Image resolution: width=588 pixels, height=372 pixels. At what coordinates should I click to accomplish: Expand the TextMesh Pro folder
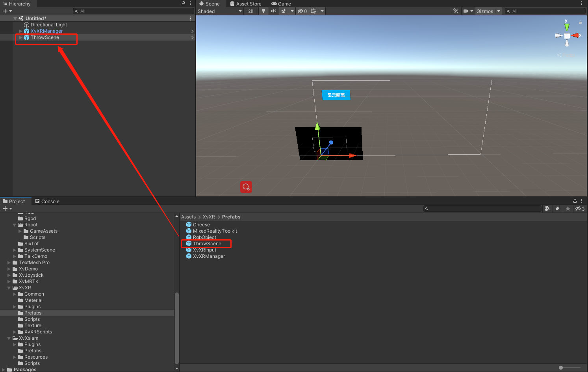(x=9, y=263)
